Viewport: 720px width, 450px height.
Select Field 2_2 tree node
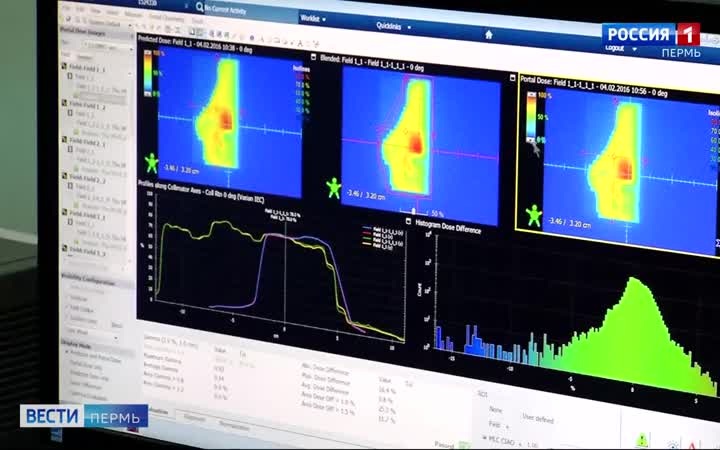coord(88,178)
